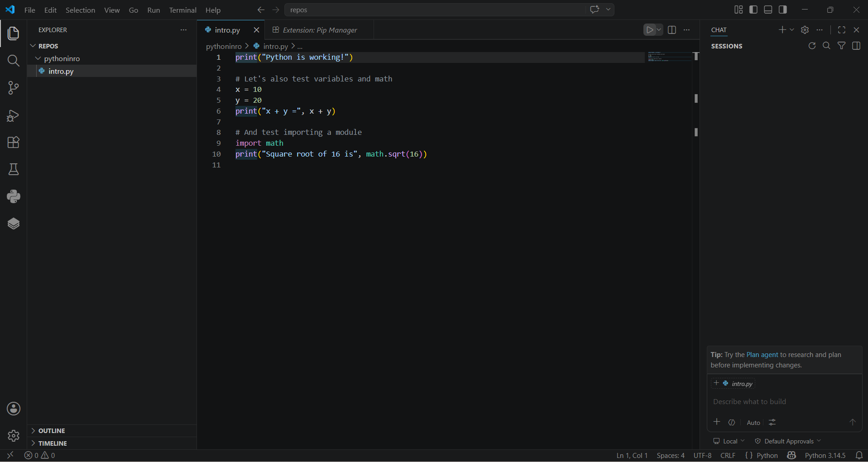Screen dimensions: 868x462
Task: Toggle the sessions side panel layout
Action: pyautogui.click(x=856, y=46)
